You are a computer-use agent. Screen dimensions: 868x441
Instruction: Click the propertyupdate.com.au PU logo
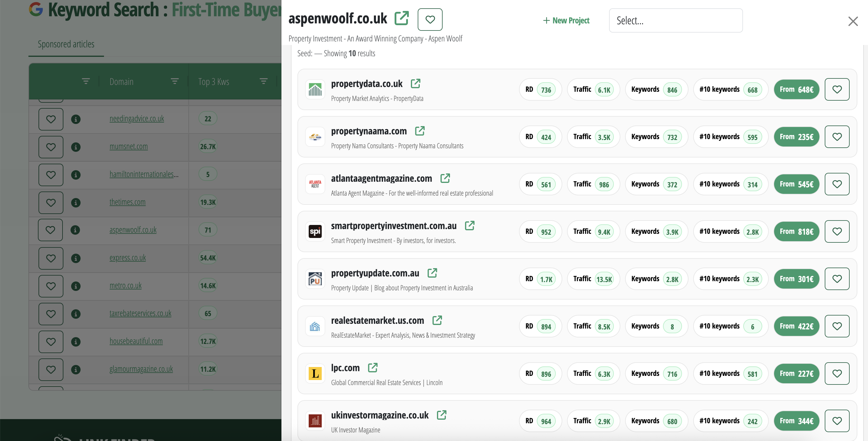315,279
